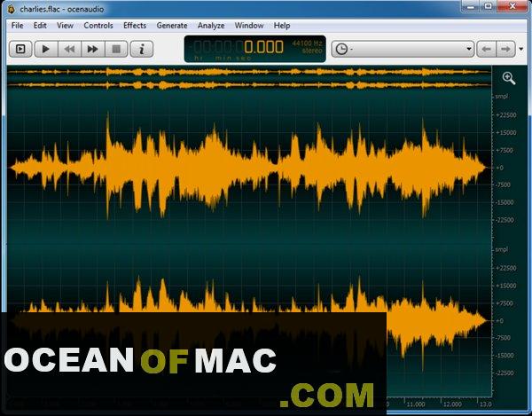Open the Effects menu
Image resolution: width=532 pixels, height=416 pixels.
pos(135,26)
